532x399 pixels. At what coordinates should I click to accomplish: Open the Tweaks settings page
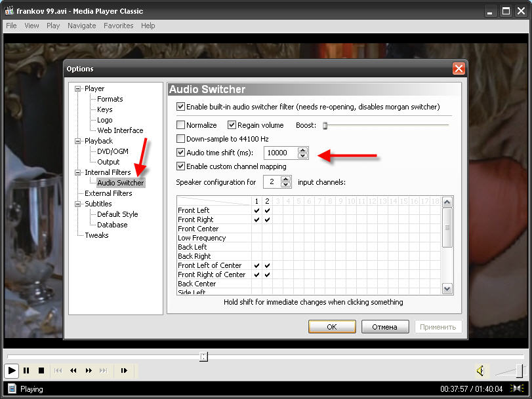96,235
